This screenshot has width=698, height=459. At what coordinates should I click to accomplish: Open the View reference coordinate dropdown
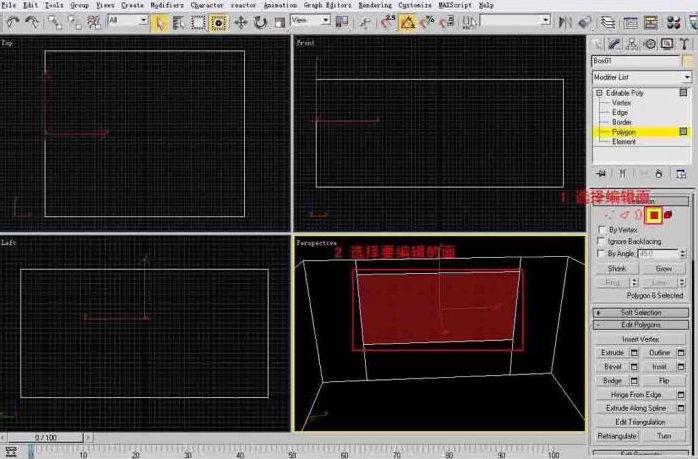[x=310, y=20]
